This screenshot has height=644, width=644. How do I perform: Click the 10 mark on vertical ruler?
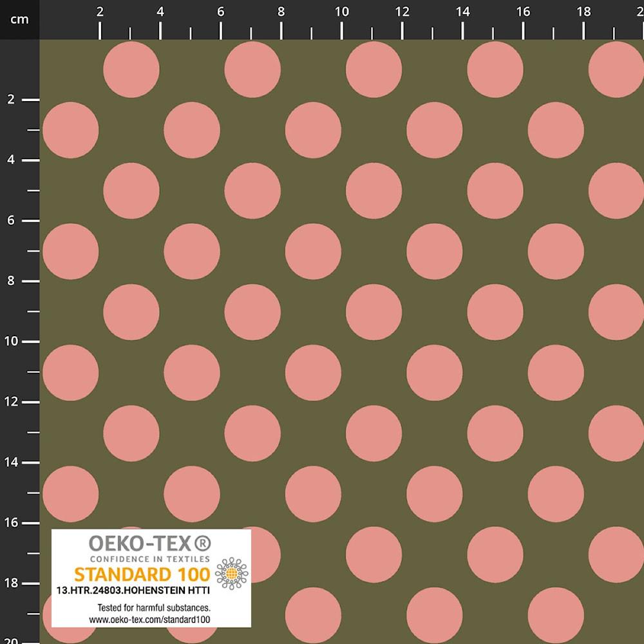(12, 341)
